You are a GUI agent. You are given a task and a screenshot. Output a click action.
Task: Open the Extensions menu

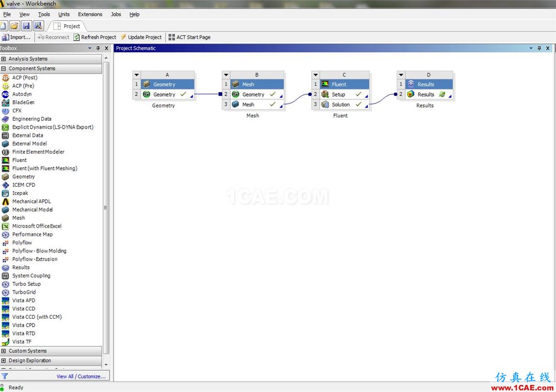click(x=90, y=14)
